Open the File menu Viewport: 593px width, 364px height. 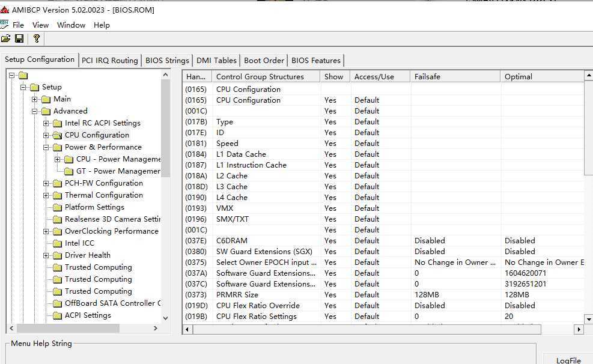18,25
